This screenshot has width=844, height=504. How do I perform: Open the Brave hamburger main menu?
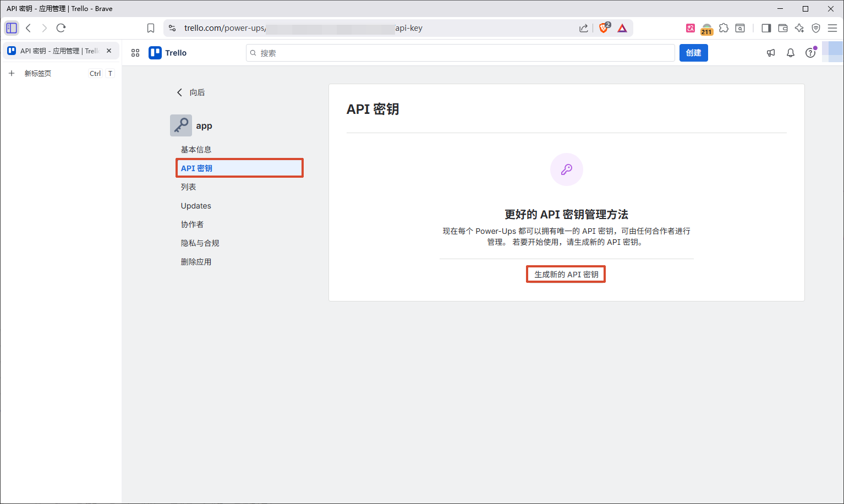832,28
